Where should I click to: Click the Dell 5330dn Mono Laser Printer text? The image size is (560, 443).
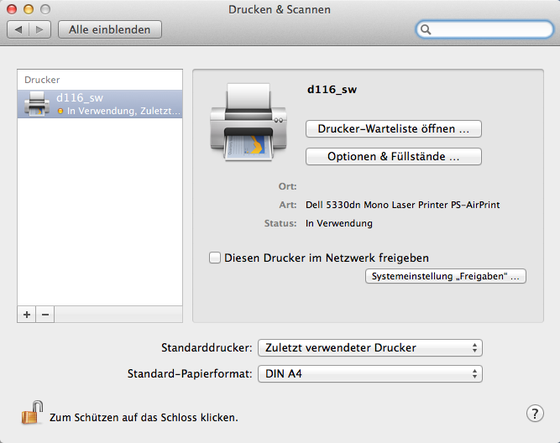[402, 205]
